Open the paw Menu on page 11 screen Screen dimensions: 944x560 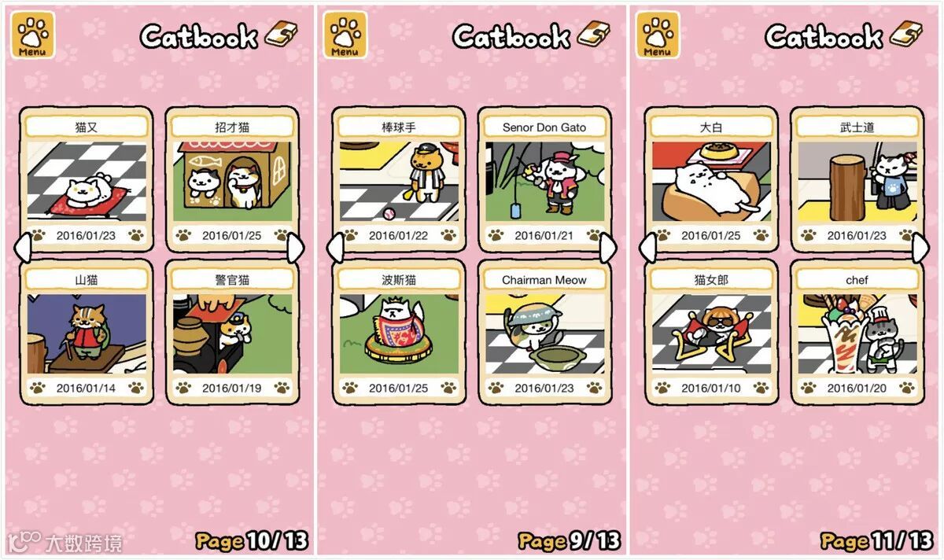pos(657,35)
